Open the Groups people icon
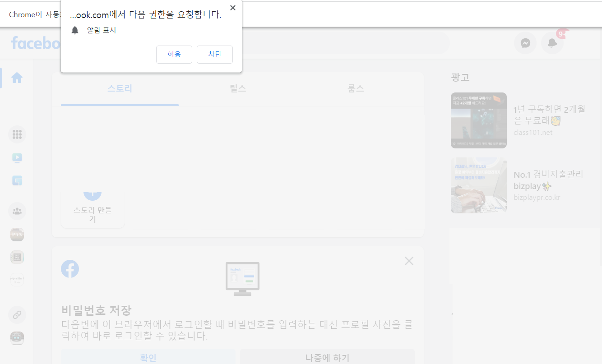 (x=17, y=211)
